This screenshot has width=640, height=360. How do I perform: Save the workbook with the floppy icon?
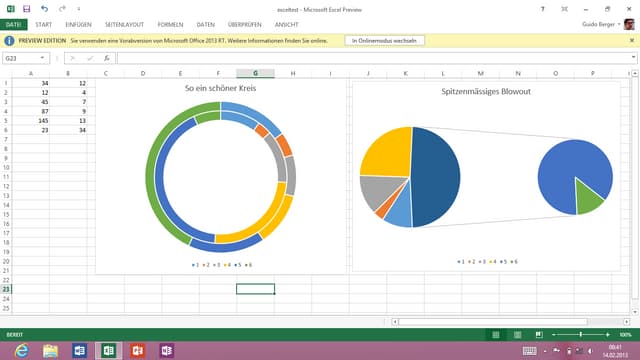[27, 9]
